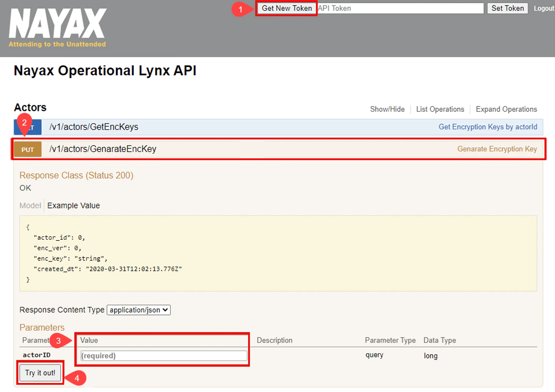Select the "enc_ver": 0 line
This screenshot has height=392, width=555.
[x=57, y=248]
